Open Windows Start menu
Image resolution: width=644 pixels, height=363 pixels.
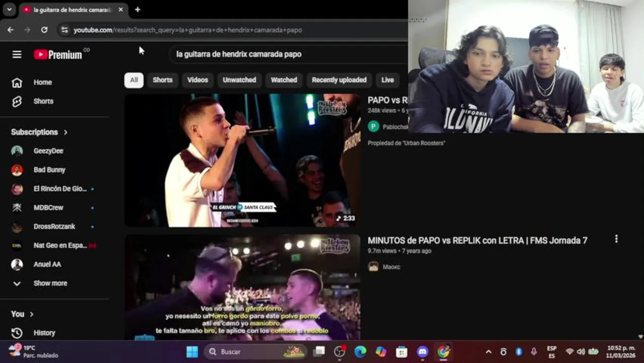192,351
